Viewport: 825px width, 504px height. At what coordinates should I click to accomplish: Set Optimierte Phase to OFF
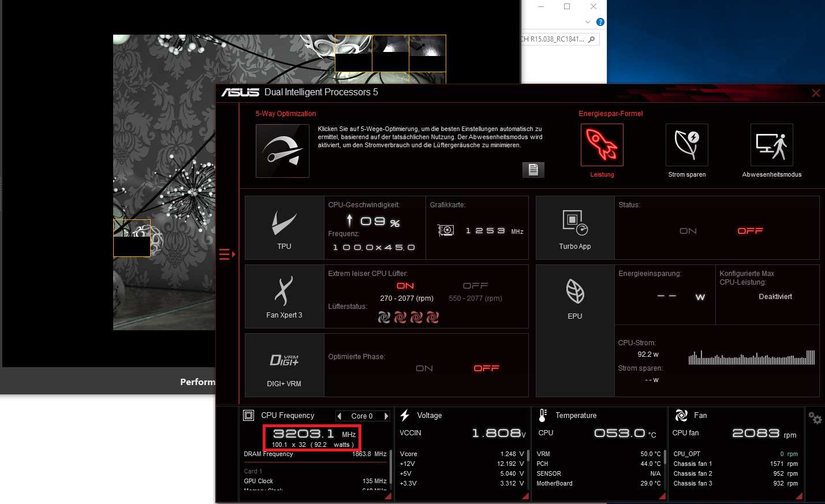tap(487, 368)
